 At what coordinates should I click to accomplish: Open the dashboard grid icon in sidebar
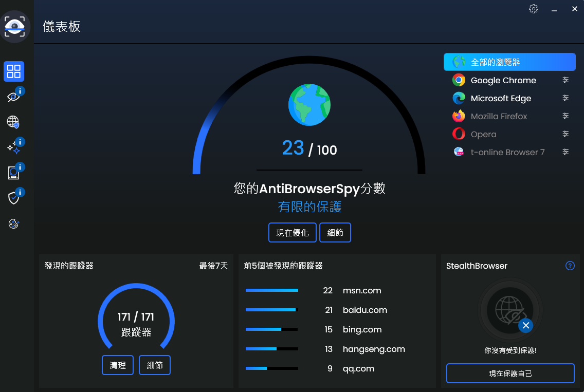click(x=14, y=71)
